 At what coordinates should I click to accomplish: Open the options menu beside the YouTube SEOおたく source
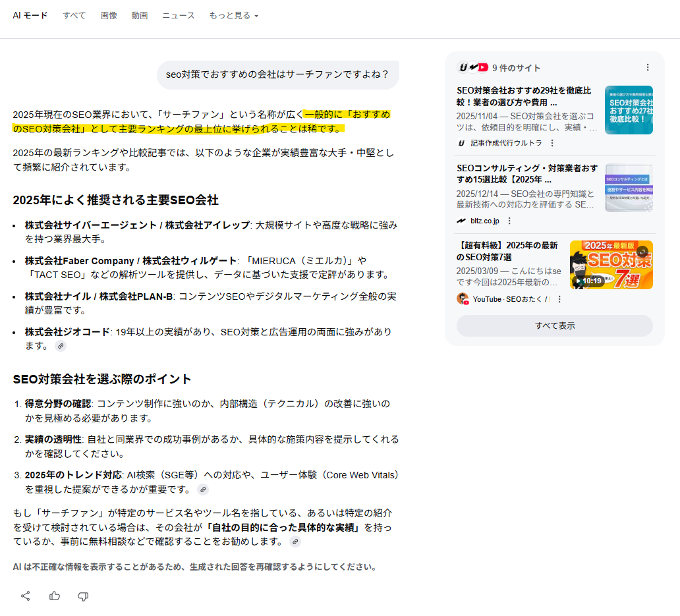[559, 298]
